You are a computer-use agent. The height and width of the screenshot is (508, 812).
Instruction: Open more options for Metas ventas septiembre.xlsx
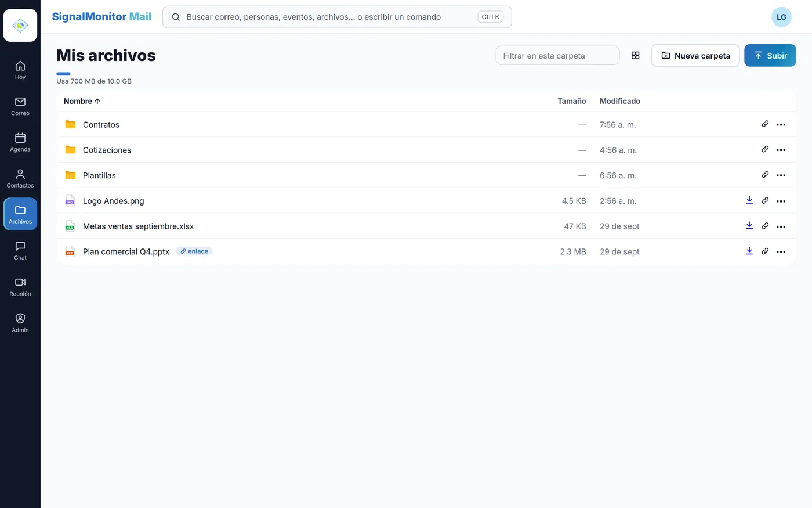tap(781, 227)
